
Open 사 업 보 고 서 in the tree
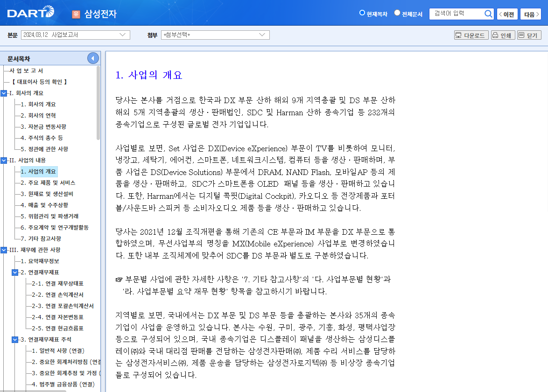[x=26, y=70]
